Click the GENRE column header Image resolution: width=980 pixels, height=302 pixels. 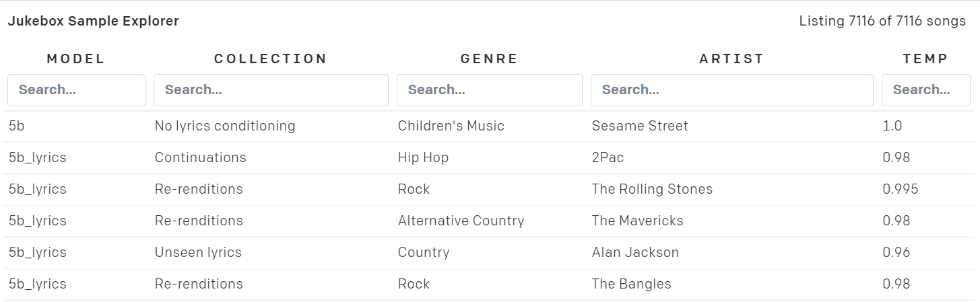[x=489, y=59]
